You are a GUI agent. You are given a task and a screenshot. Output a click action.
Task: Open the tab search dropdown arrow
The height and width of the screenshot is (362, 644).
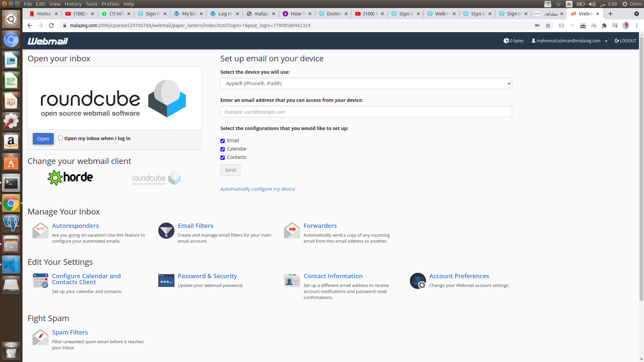tap(636, 14)
